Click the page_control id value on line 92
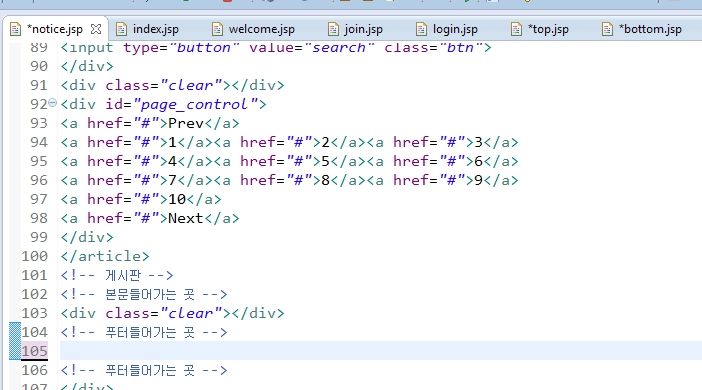This screenshot has height=390, width=702. click(x=195, y=104)
